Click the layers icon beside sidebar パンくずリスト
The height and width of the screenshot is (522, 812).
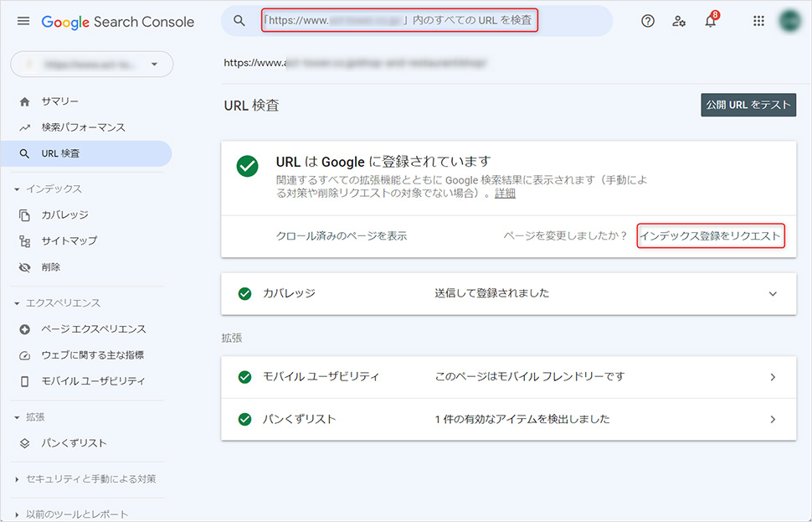[x=24, y=443]
